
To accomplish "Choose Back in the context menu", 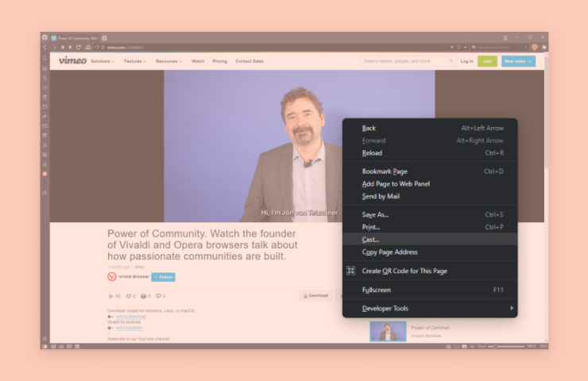I will tap(430, 128).
